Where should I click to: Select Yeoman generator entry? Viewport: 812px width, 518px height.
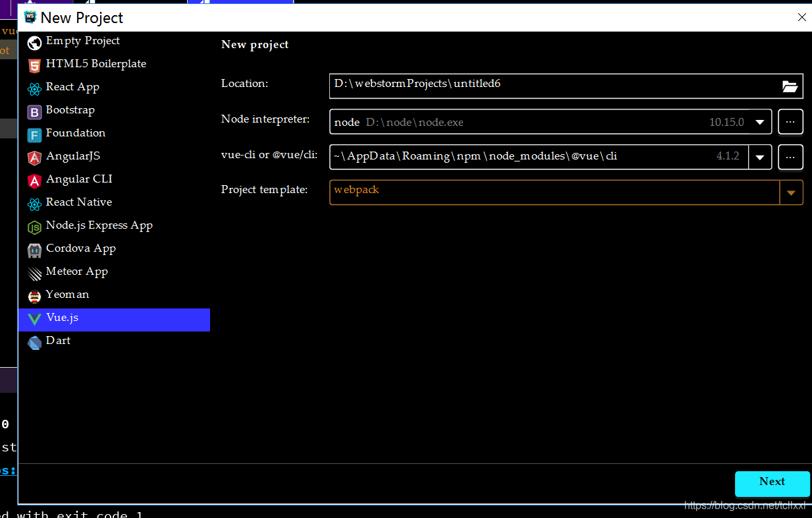(115, 295)
